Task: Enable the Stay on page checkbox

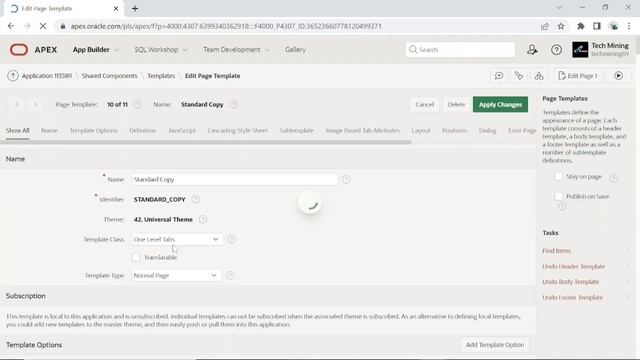Action: [x=558, y=176]
